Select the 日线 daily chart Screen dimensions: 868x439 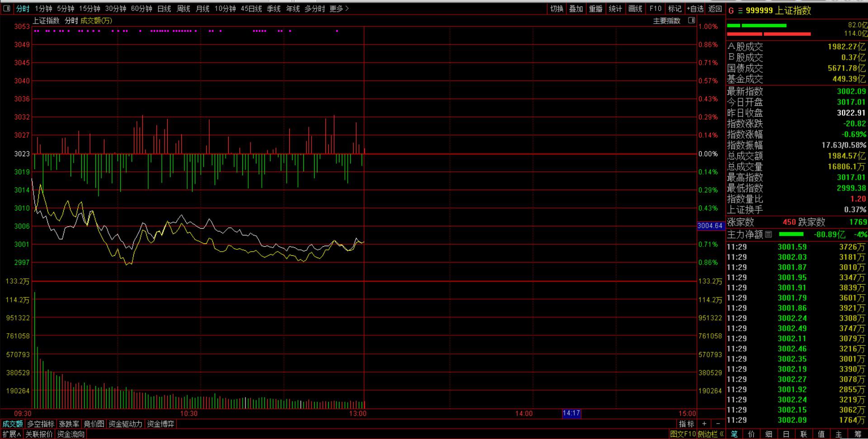click(164, 9)
